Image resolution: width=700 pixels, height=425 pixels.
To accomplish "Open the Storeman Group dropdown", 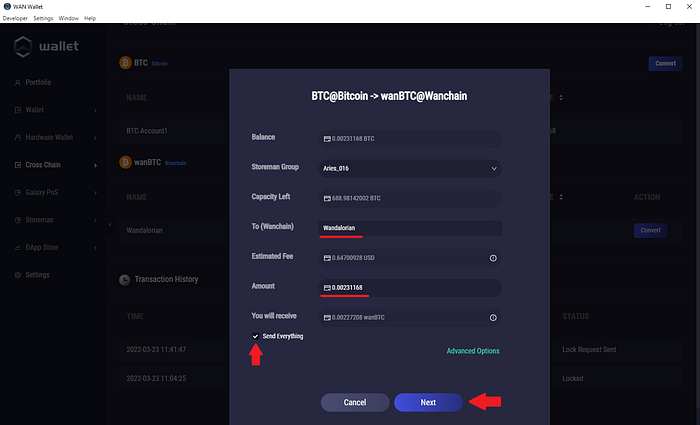I will tap(408, 168).
